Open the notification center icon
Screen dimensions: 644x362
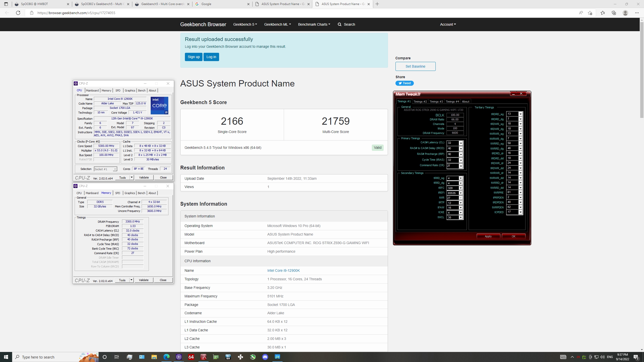(x=636, y=357)
